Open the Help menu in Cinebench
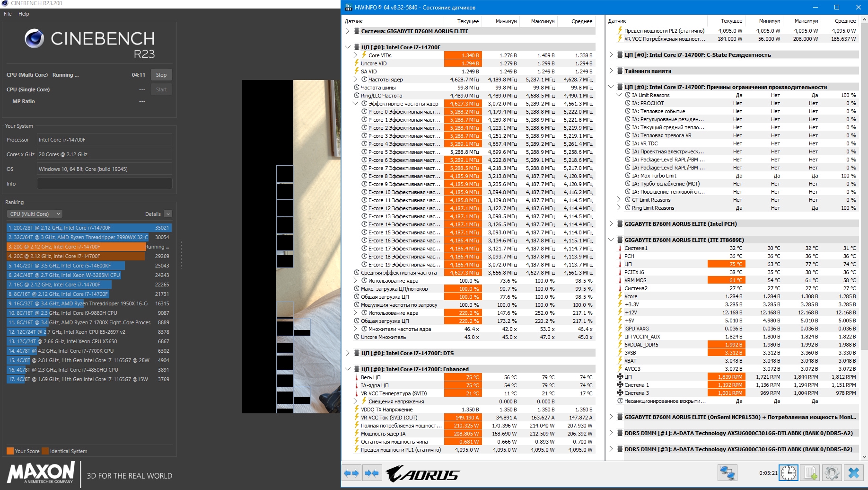 [x=24, y=14]
